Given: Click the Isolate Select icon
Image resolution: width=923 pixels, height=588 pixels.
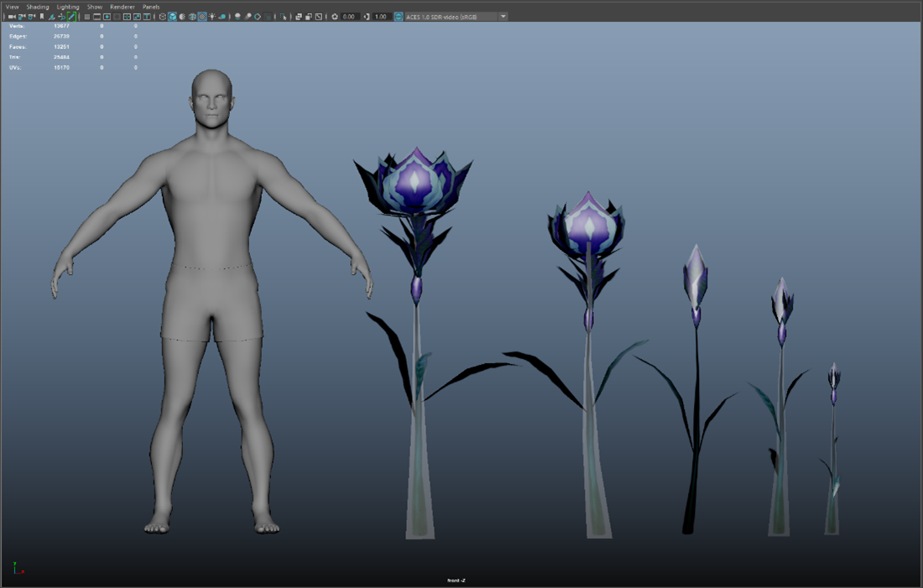Looking at the screenshot, I should point(284,17).
